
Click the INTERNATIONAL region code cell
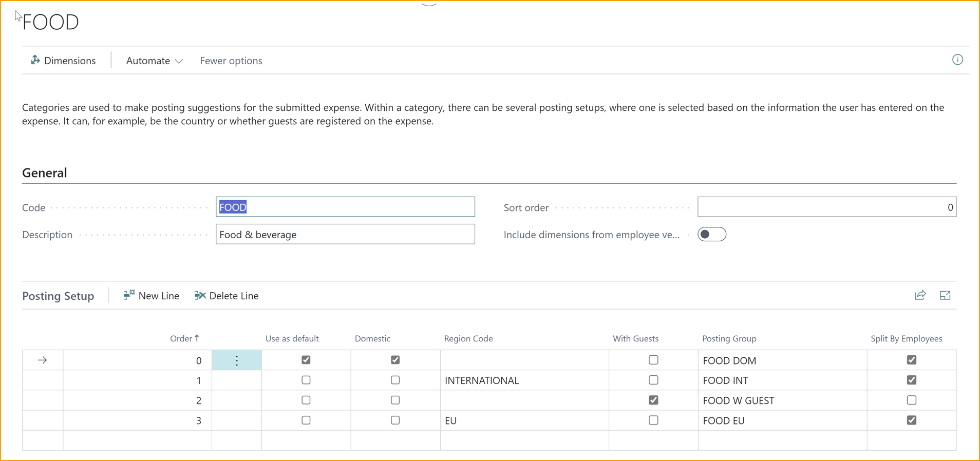(x=524, y=380)
